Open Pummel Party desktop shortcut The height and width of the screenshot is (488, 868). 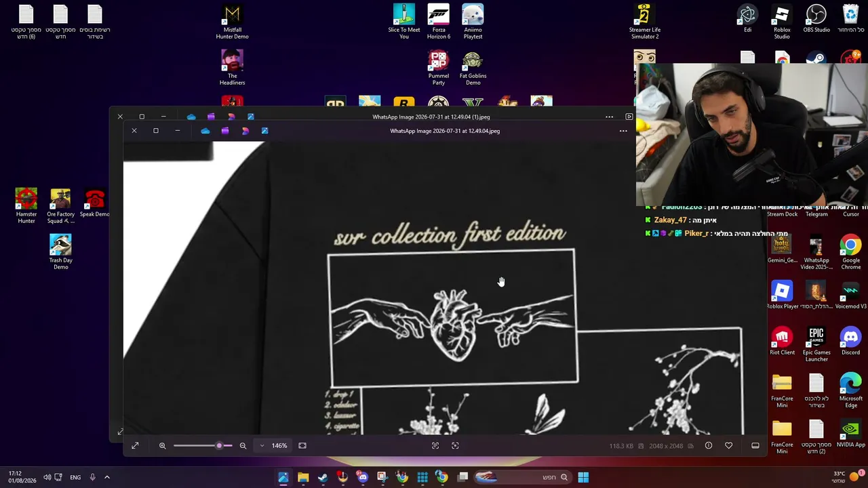[x=439, y=68]
